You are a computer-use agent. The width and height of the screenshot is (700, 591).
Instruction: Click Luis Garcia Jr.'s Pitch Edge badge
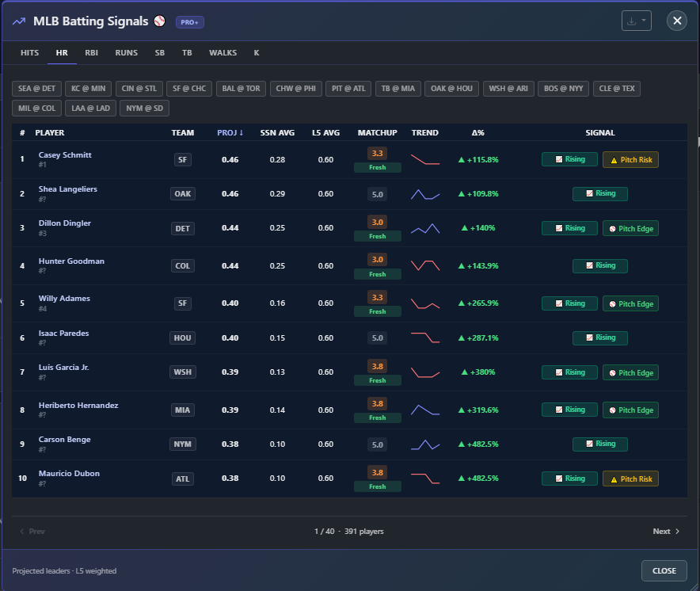631,372
